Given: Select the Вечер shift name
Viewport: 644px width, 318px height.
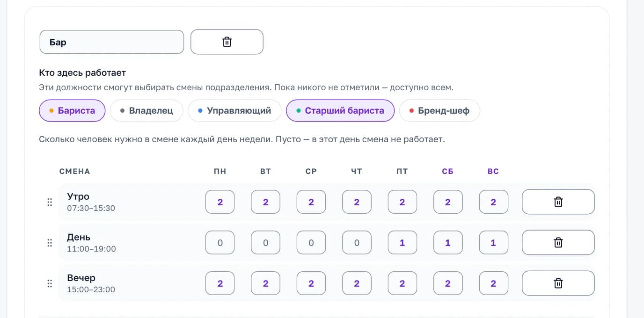Looking at the screenshot, I should [x=81, y=278].
